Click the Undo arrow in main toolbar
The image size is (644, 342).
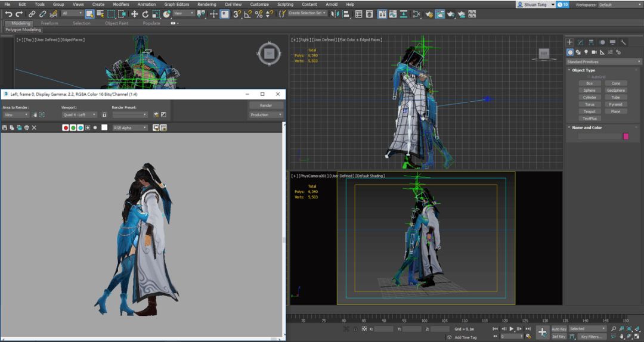point(8,14)
